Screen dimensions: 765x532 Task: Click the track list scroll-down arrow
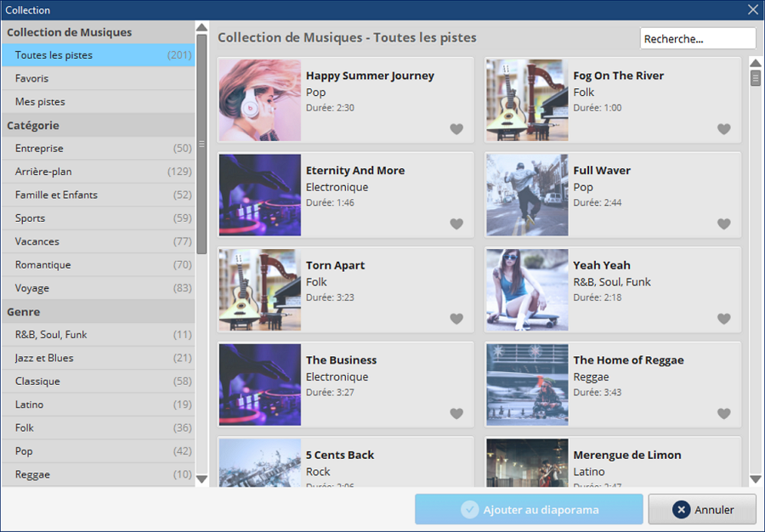pyautogui.click(x=756, y=478)
